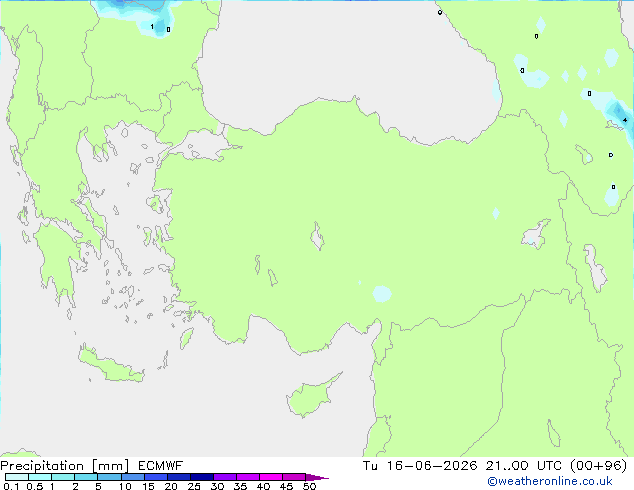The image size is (634, 490).
Task: Click the 'Precipitation [mm]' title text
Action: pos(65,466)
